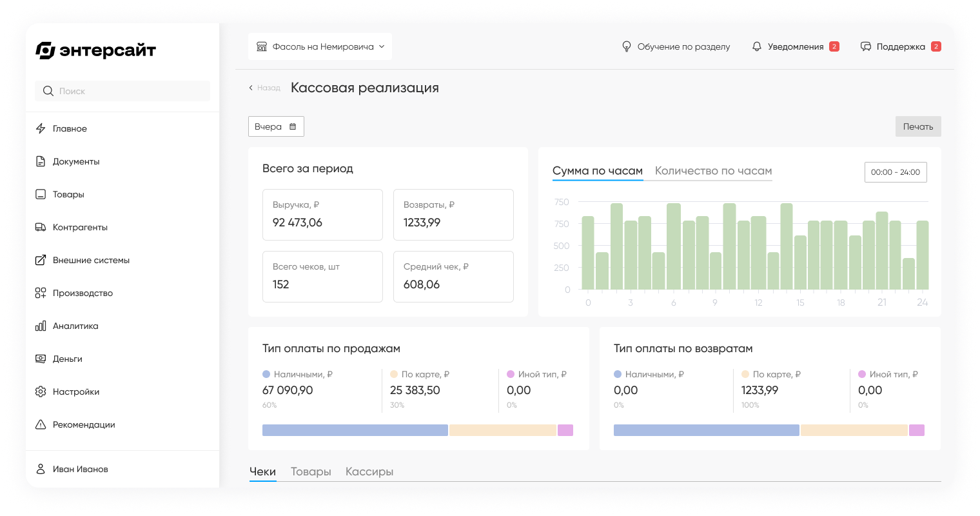Open the Вчера date period selector
980x516 pixels.
[x=276, y=126]
